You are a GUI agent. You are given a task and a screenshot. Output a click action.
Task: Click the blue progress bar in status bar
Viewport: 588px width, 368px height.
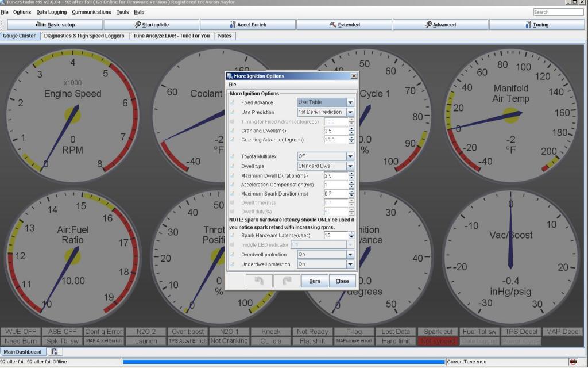[284, 362]
